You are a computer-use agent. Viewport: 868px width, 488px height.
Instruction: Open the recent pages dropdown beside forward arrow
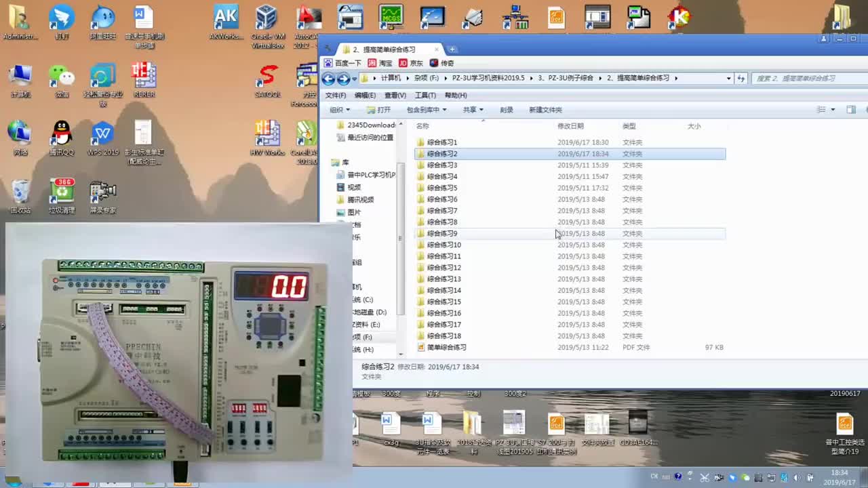(x=354, y=79)
